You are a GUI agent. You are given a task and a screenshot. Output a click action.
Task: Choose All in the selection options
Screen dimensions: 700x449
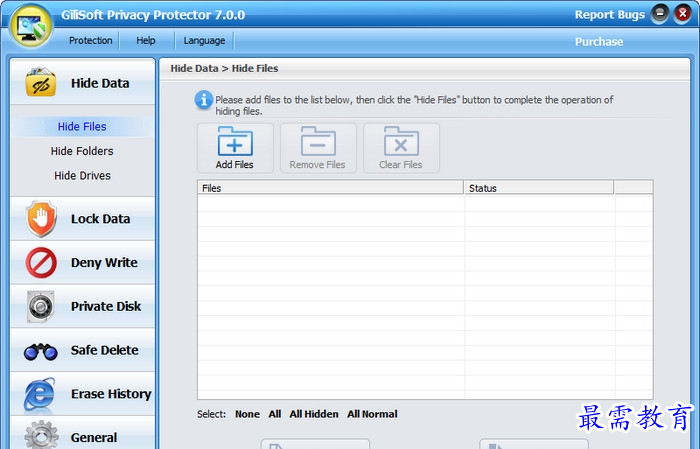tap(275, 414)
